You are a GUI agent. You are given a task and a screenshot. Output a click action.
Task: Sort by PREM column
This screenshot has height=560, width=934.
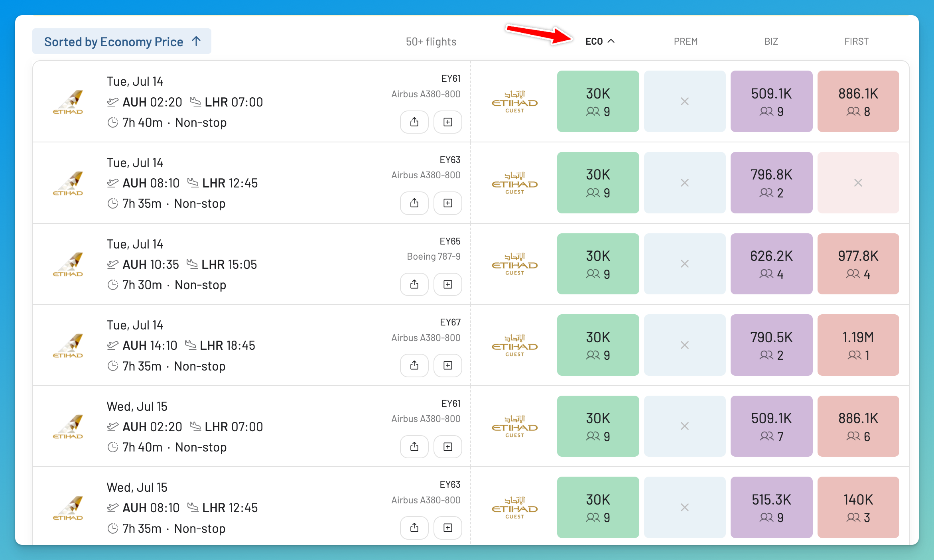[x=686, y=41]
